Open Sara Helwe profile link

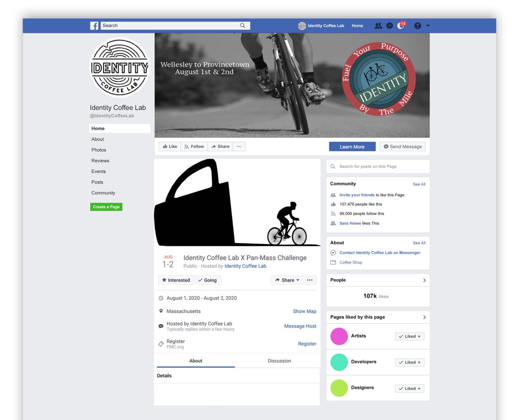(x=350, y=223)
